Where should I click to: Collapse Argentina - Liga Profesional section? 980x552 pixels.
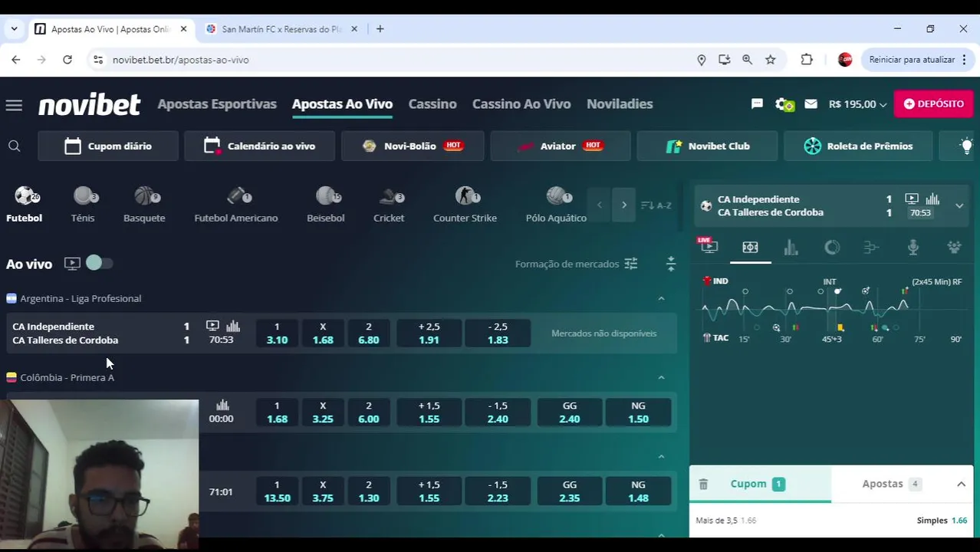coord(661,298)
